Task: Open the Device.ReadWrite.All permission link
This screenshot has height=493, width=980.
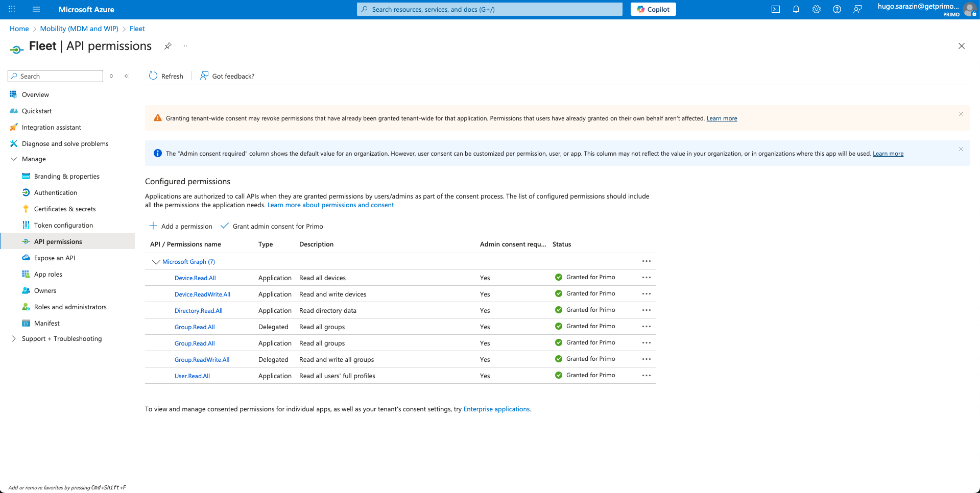Action: coord(202,294)
